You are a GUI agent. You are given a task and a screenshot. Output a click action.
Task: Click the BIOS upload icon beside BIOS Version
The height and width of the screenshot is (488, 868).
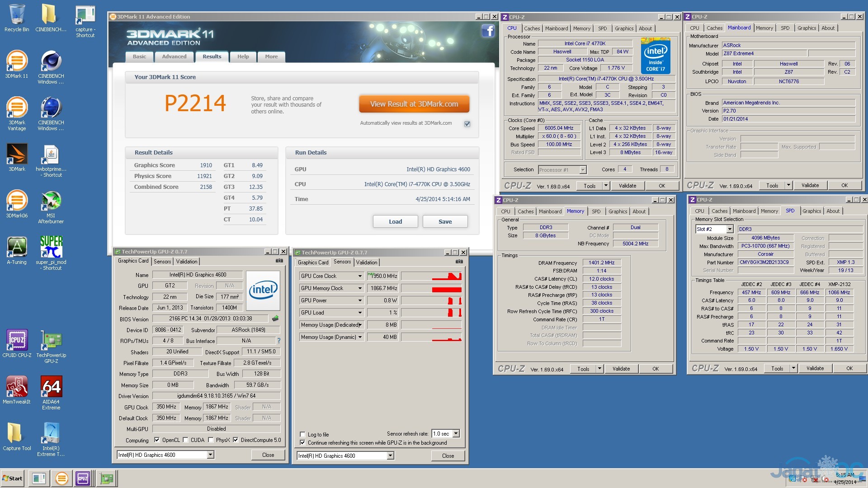coord(275,319)
